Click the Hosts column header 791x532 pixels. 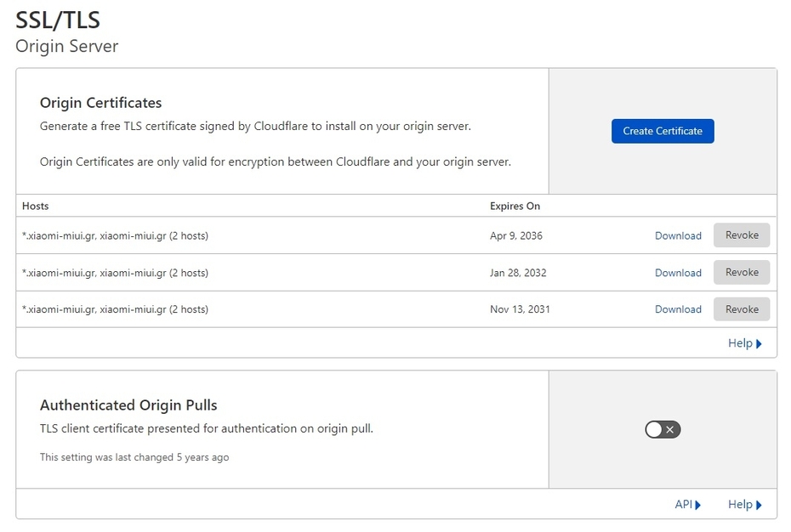36,206
